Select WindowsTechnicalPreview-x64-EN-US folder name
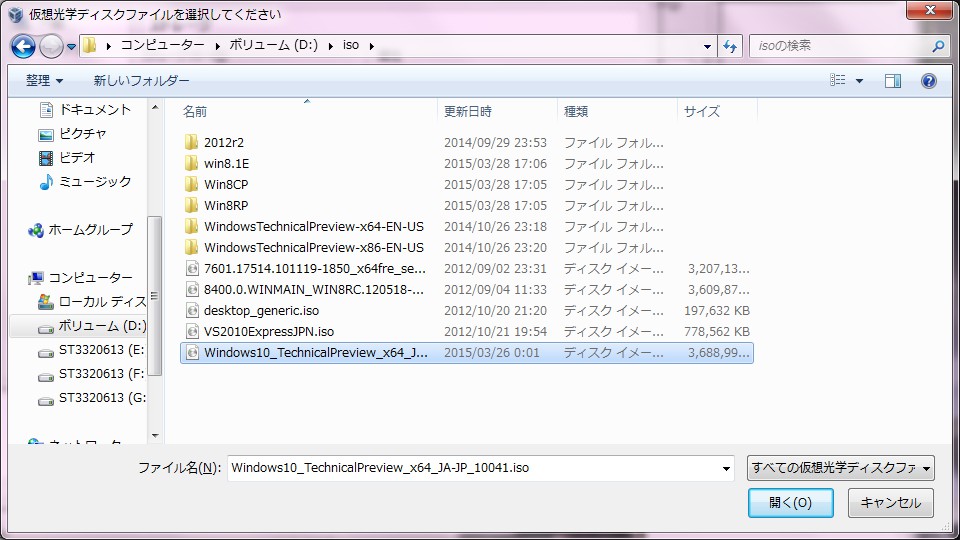 coord(313,227)
